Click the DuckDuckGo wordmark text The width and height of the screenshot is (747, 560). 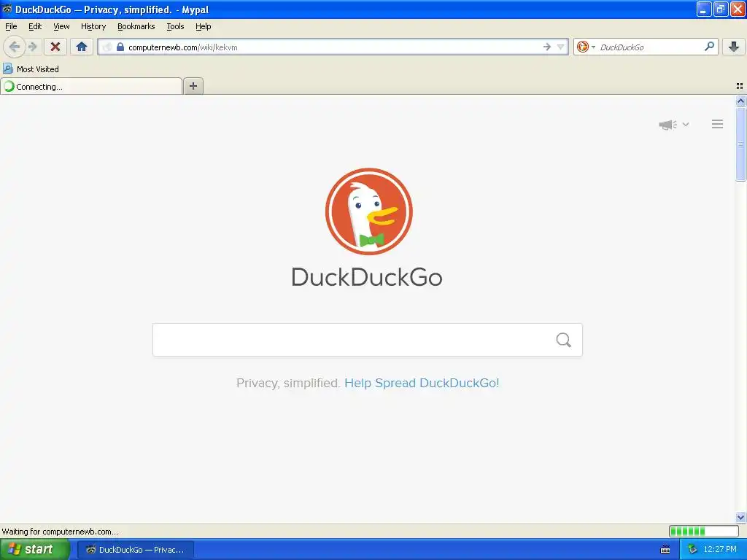pyautogui.click(x=367, y=277)
